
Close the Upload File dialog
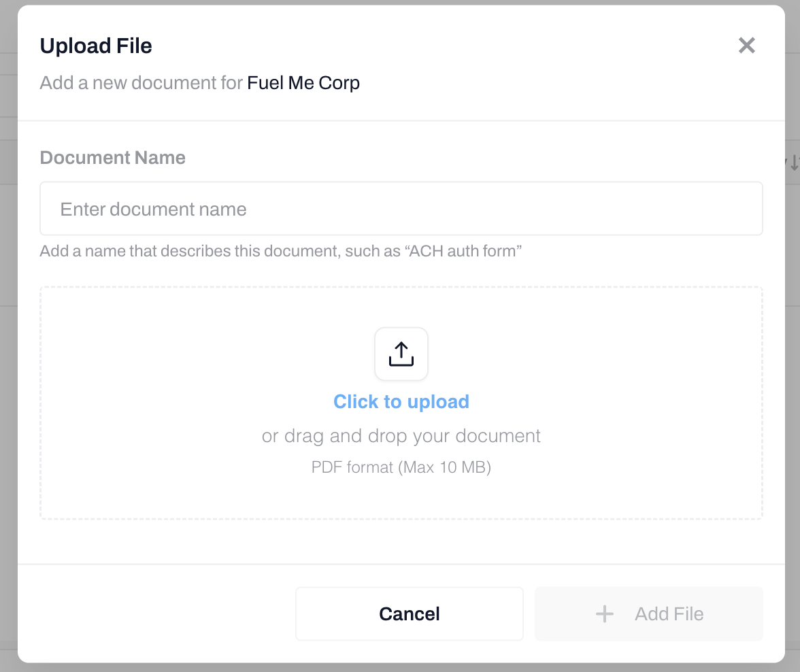pyautogui.click(x=747, y=46)
